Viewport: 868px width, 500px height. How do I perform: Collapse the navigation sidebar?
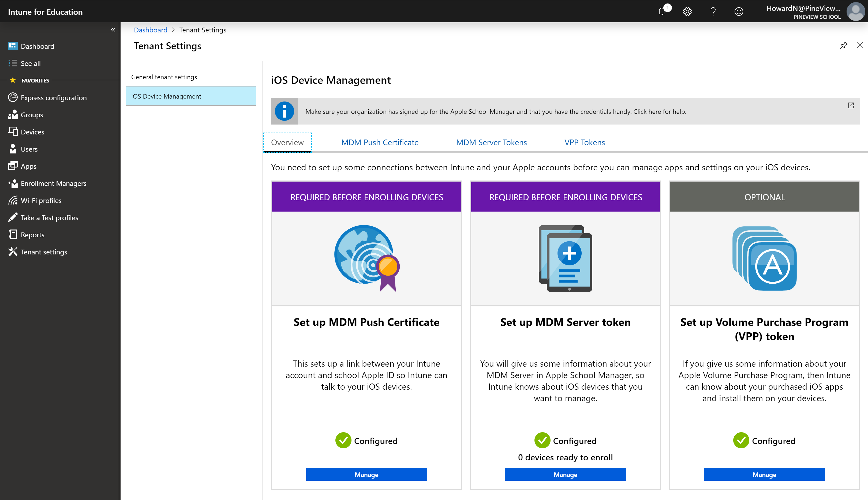[x=113, y=29]
